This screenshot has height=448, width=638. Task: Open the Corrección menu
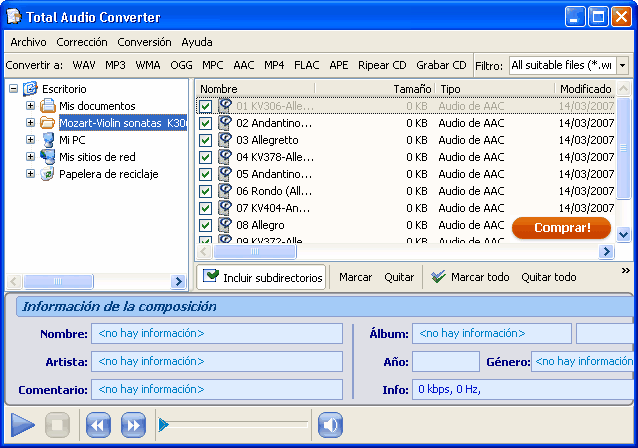click(82, 42)
